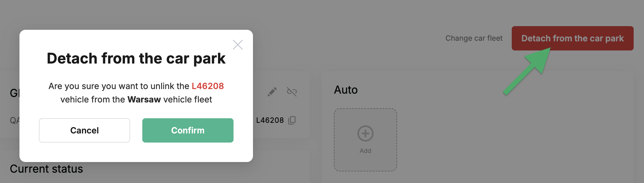The width and height of the screenshot is (644, 183).
Task: Click the L46208 text beside the copy icon
Action: pyautogui.click(x=270, y=120)
